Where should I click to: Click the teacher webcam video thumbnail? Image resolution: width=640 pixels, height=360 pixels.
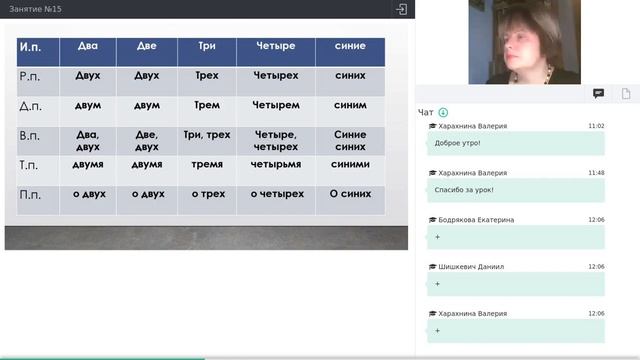[524, 42]
